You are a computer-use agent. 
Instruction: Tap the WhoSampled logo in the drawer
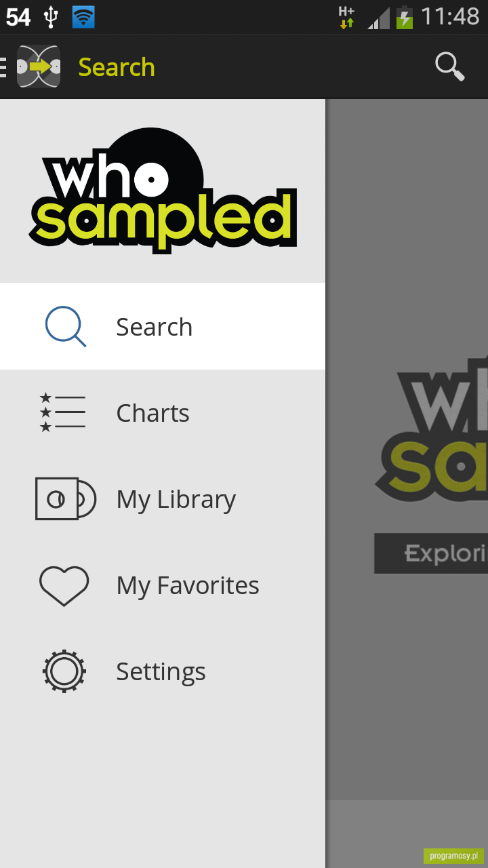[163, 190]
